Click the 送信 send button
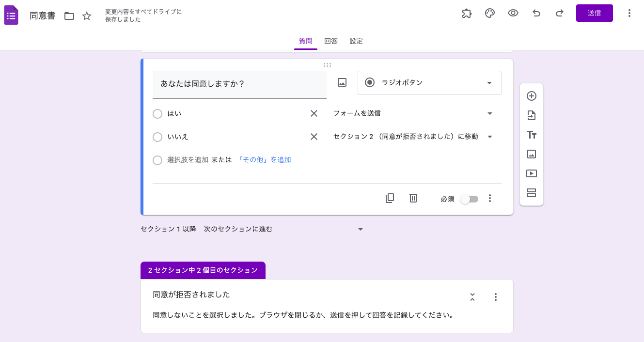Image resolution: width=644 pixels, height=342 pixels. point(594,13)
